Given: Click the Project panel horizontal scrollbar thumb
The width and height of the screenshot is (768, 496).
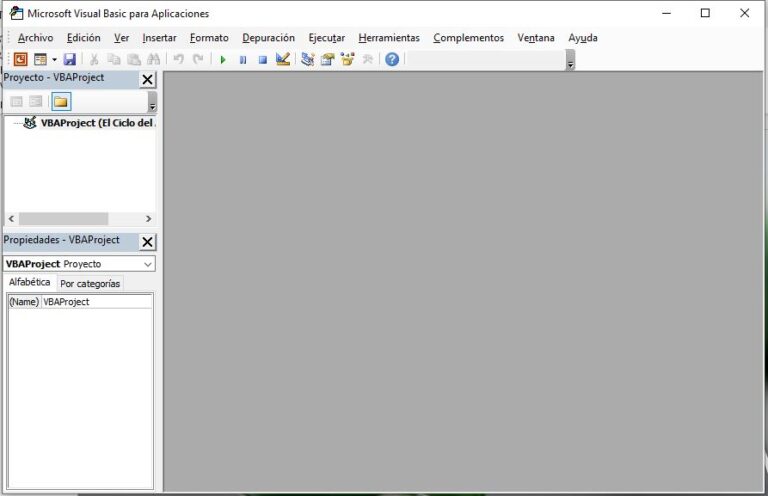Looking at the screenshot, I should (x=63, y=219).
